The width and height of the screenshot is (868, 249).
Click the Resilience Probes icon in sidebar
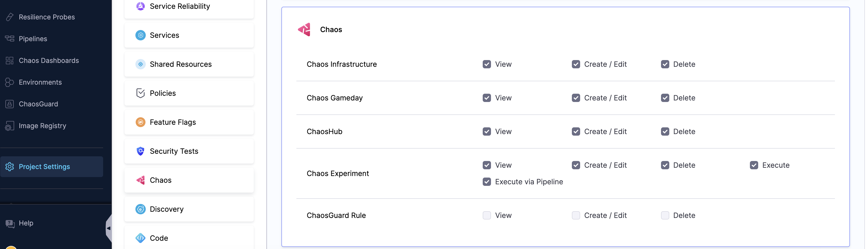pos(10,17)
